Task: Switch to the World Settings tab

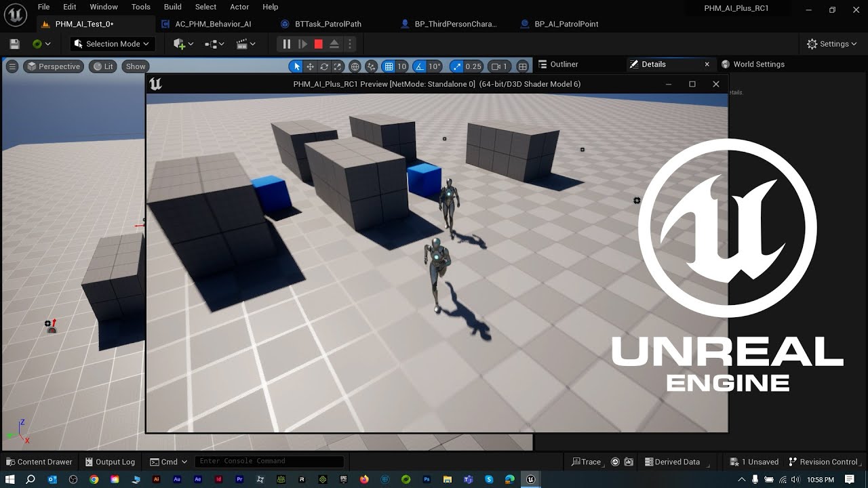Action: tap(759, 64)
